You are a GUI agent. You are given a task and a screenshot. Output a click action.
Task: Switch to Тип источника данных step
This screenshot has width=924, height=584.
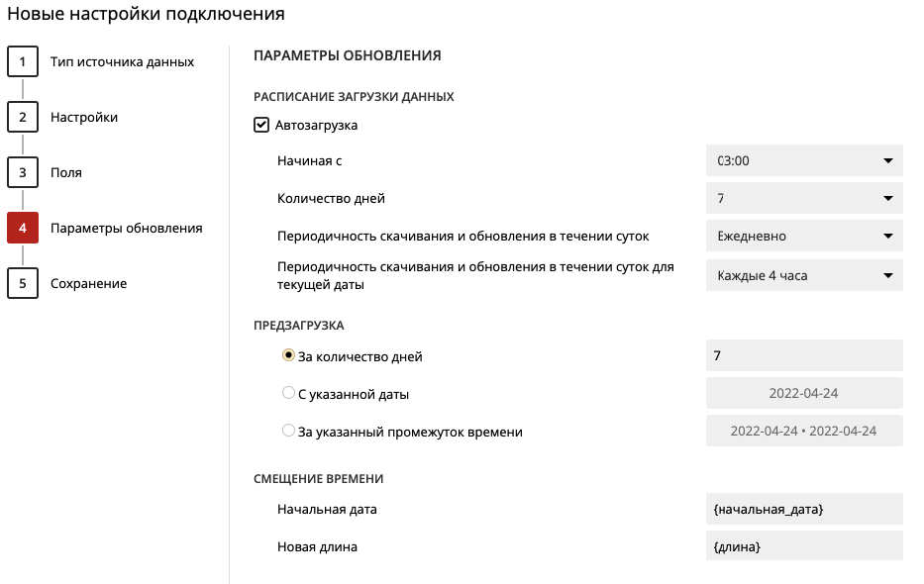click(x=122, y=61)
